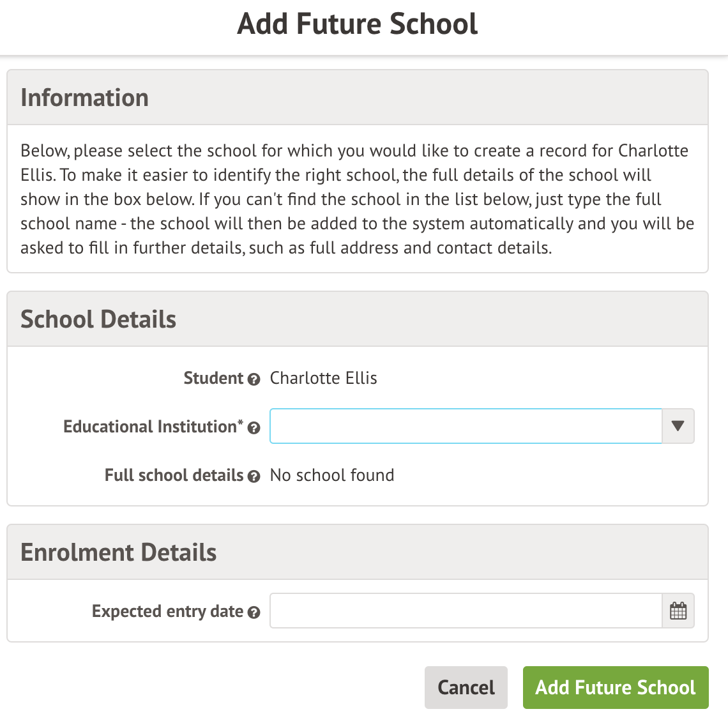Screen dimensions: 728x723
Task: Click the Educational Institution field label
Action: (153, 427)
